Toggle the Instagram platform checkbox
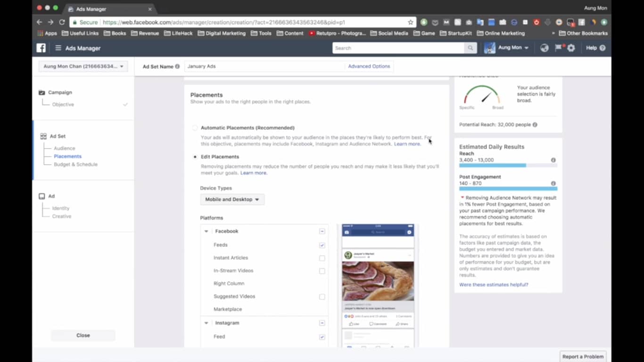 click(x=322, y=323)
